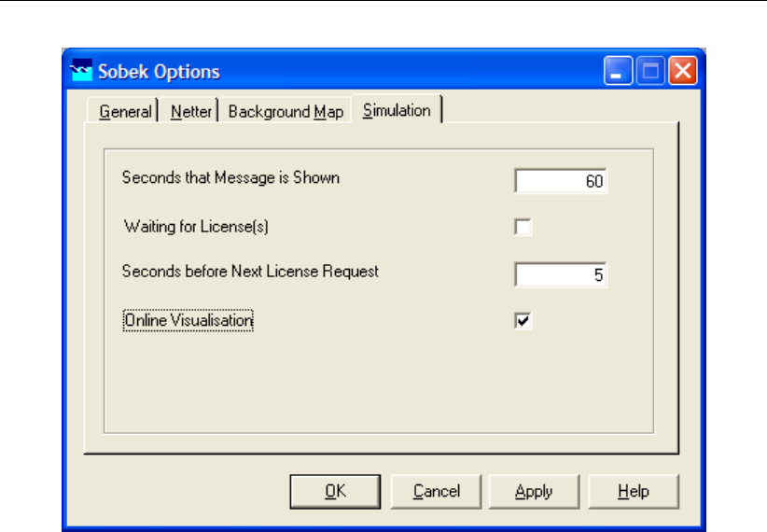Click the Seconds that Message is Shown label
The height and width of the screenshot is (532, 767).
[230, 177]
